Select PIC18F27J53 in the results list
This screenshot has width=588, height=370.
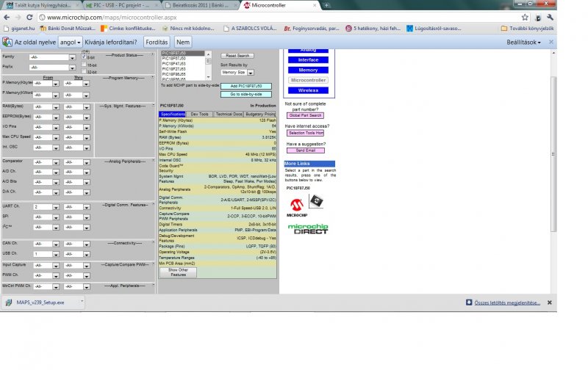(173, 69)
